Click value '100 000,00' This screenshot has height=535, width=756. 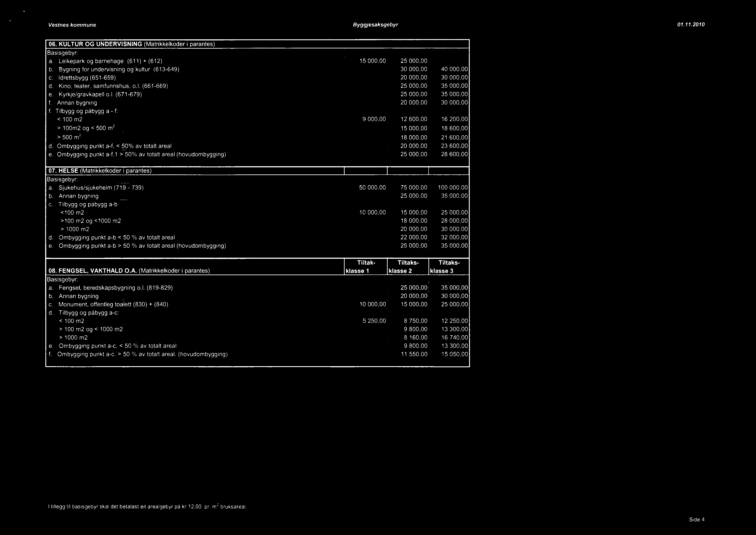click(x=453, y=188)
